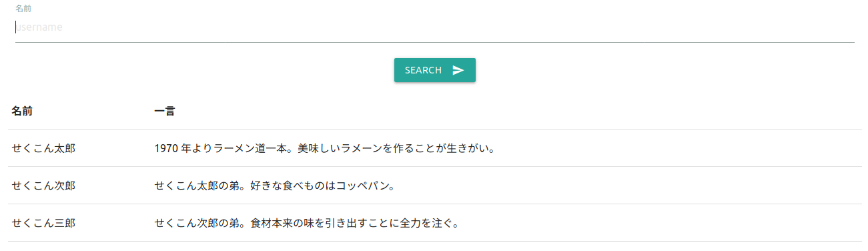The image size is (868, 251).
Task: Click the username placeholder text
Action: point(39,27)
